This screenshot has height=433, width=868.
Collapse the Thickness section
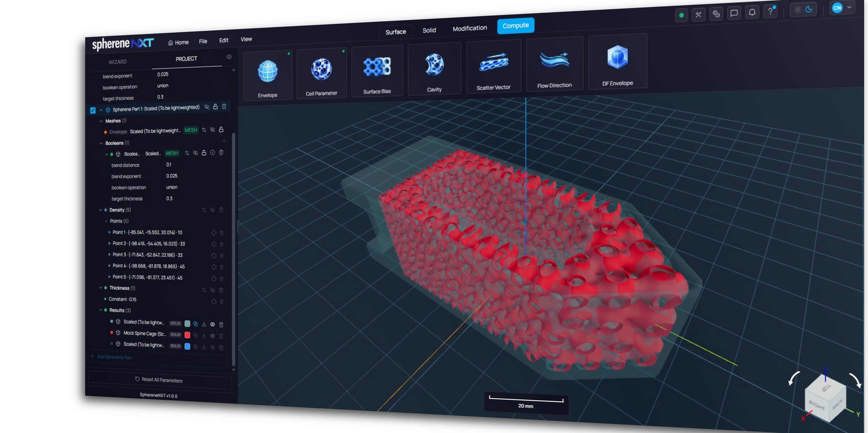100,288
